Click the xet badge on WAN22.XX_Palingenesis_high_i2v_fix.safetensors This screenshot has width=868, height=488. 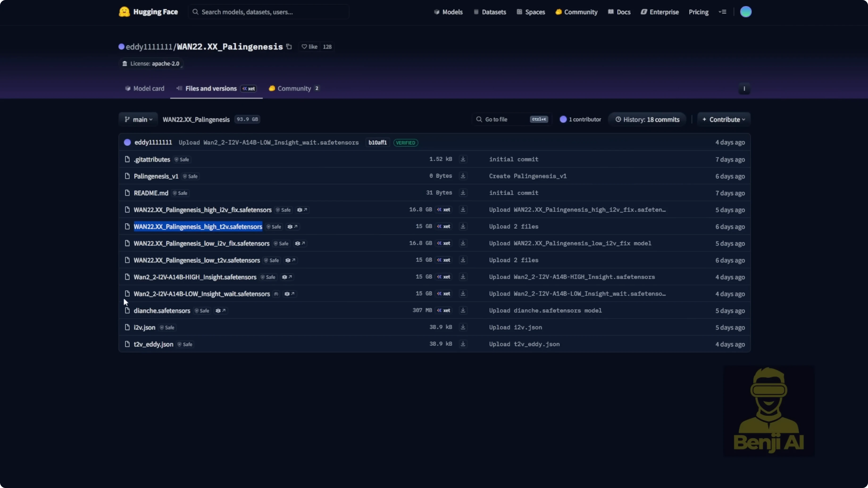443,210
